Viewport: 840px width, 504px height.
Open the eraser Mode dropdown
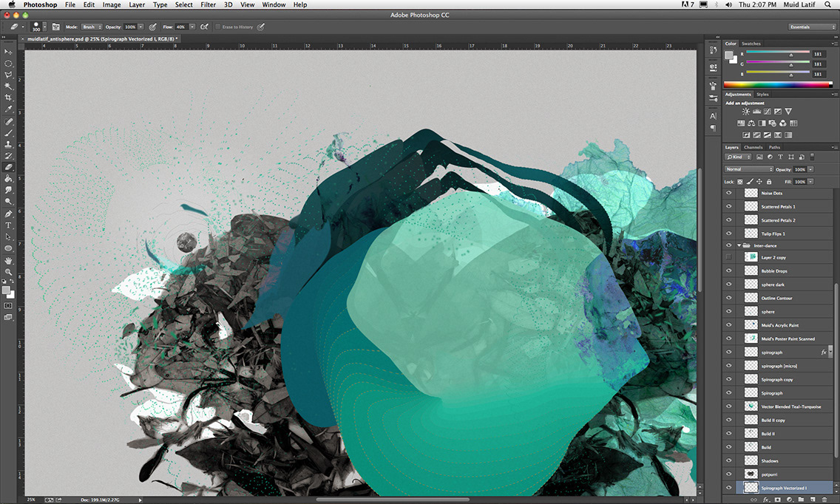tap(92, 27)
